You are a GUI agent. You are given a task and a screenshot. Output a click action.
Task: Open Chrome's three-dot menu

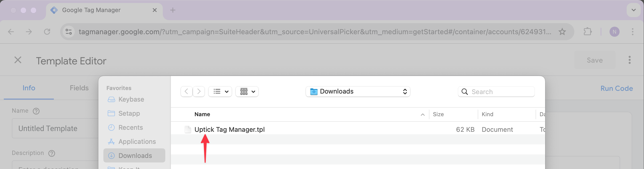click(x=632, y=32)
